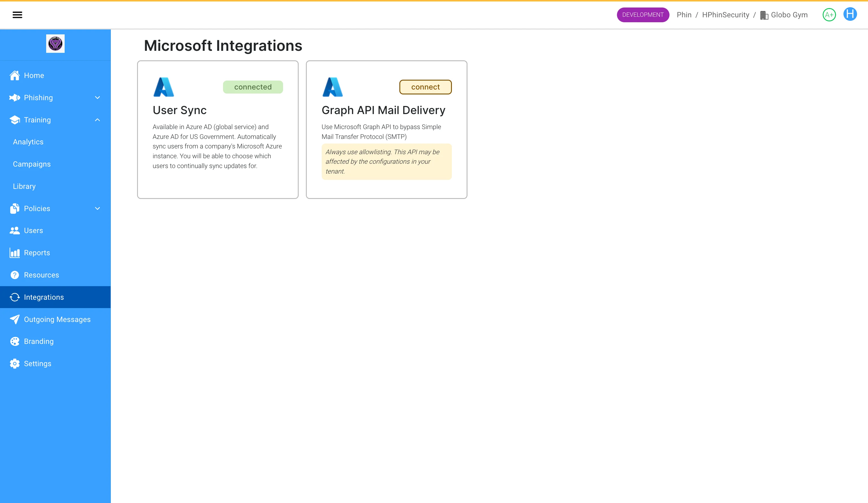
Task: Click the Training label in sidebar
Action: pyautogui.click(x=37, y=120)
